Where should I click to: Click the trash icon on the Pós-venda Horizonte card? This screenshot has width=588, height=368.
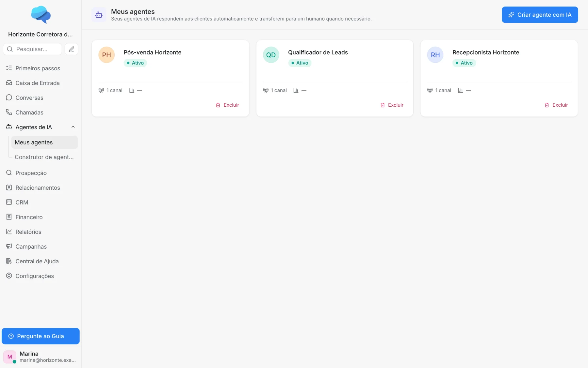pyautogui.click(x=218, y=105)
